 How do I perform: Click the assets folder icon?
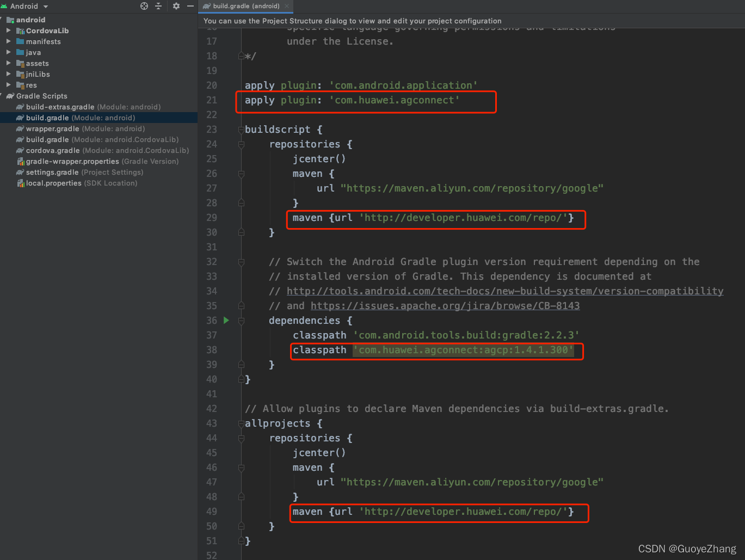coord(21,63)
